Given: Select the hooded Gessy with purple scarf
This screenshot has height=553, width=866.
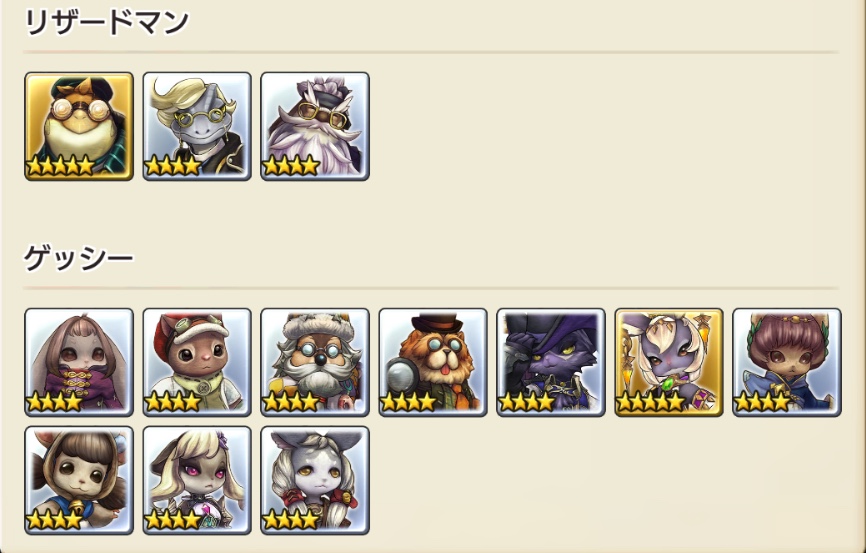Looking at the screenshot, I should point(79,362).
